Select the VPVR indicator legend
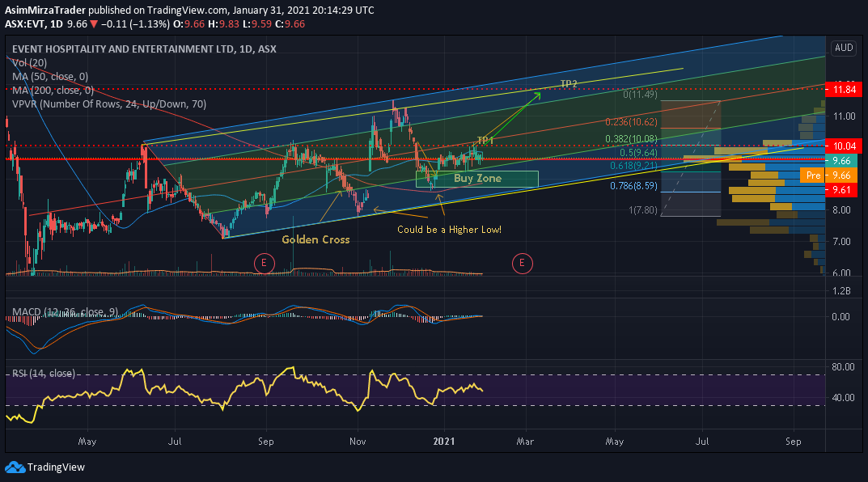The height and width of the screenshot is (482, 868). click(x=109, y=104)
